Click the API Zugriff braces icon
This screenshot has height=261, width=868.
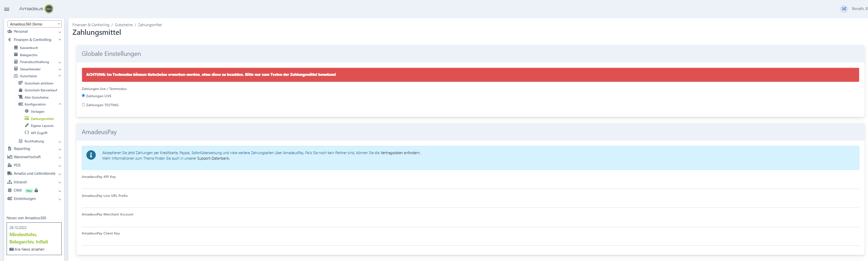pos(27,133)
